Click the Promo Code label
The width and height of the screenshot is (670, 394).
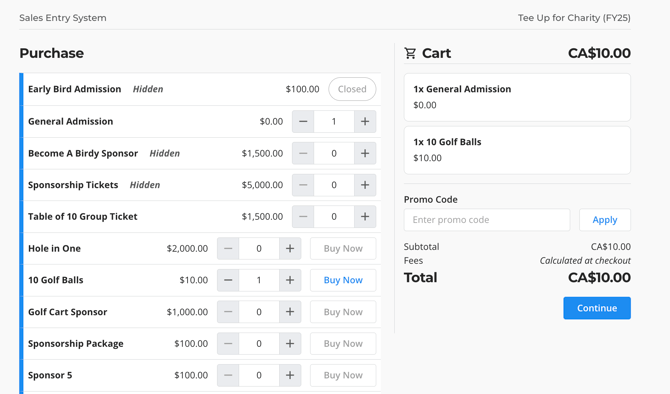coord(431,200)
